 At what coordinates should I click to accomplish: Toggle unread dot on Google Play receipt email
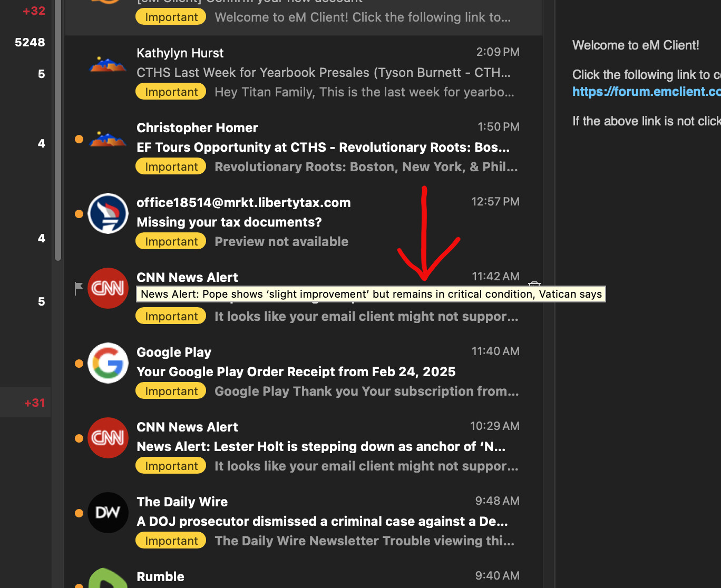pos(79,364)
